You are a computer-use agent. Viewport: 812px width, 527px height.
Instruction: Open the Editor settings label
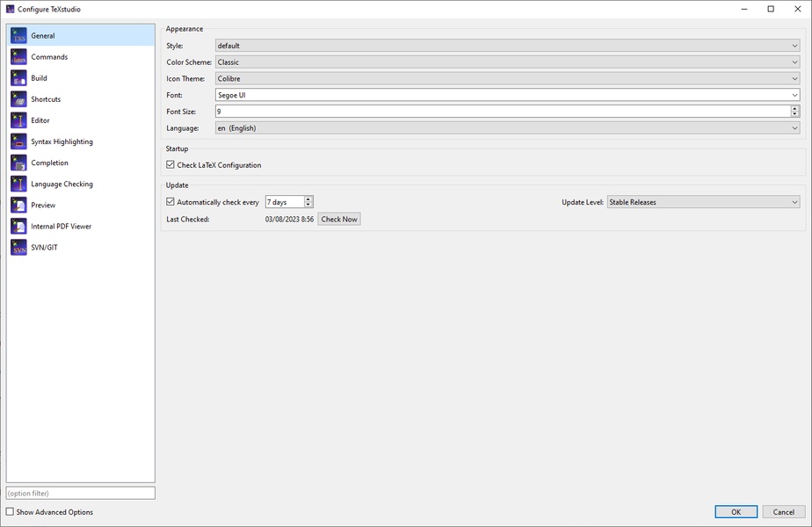click(x=40, y=120)
